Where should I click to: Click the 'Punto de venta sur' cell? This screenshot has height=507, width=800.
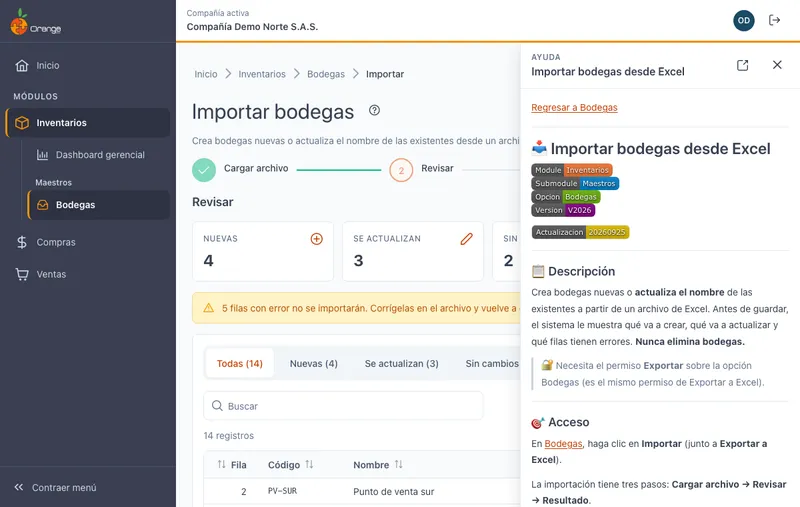(393, 492)
